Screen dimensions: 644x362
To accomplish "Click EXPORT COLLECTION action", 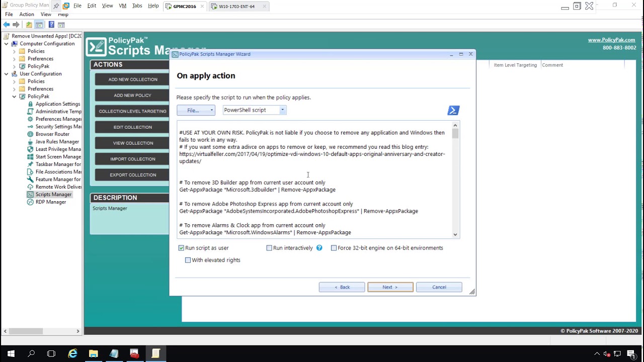I will coord(133,175).
